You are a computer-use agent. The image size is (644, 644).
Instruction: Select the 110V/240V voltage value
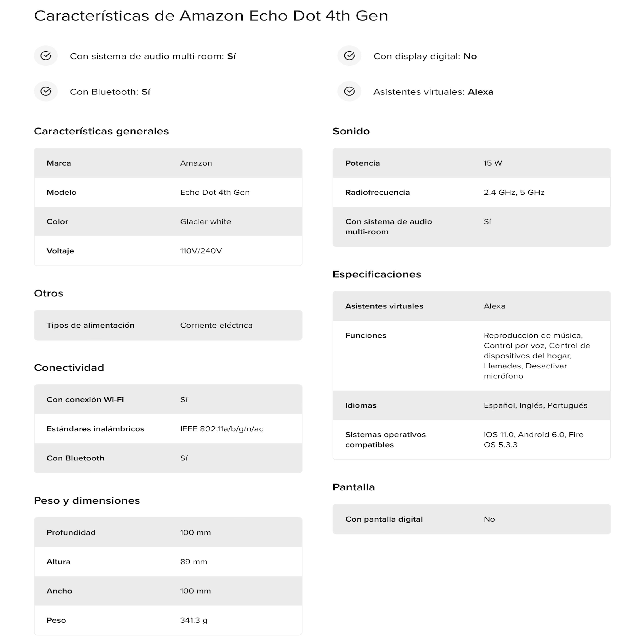click(201, 251)
